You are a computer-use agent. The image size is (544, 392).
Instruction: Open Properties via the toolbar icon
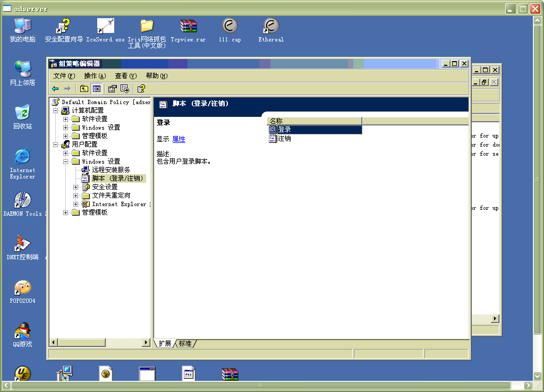click(x=113, y=89)
